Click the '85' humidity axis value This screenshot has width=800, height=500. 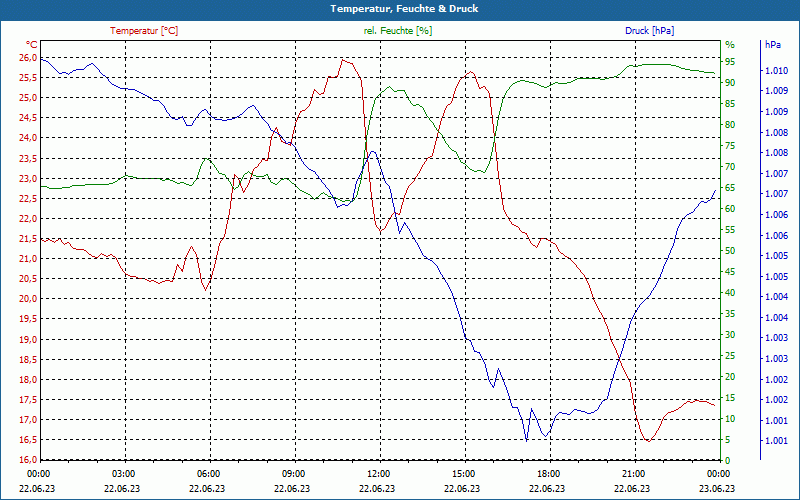pyautogui.click(x=730, y=104)
